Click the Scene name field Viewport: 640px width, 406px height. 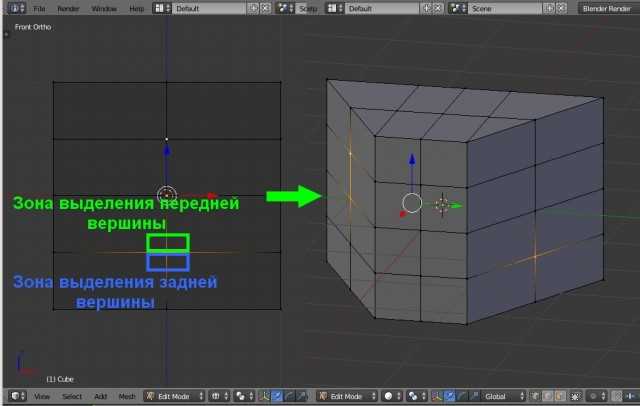coord(505,9)
